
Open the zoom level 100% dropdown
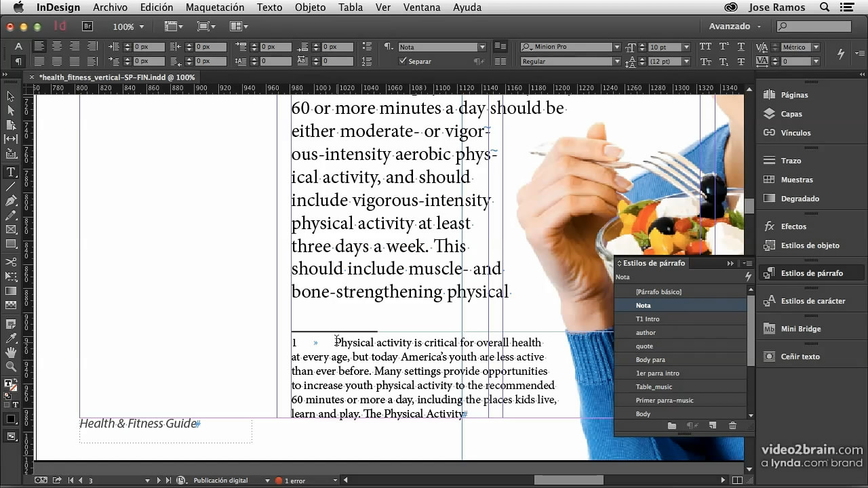point(142,26)
